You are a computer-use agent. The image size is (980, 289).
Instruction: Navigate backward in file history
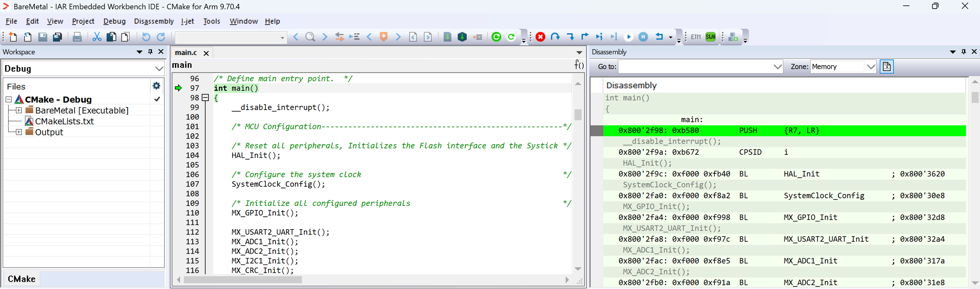click(413, 37)
